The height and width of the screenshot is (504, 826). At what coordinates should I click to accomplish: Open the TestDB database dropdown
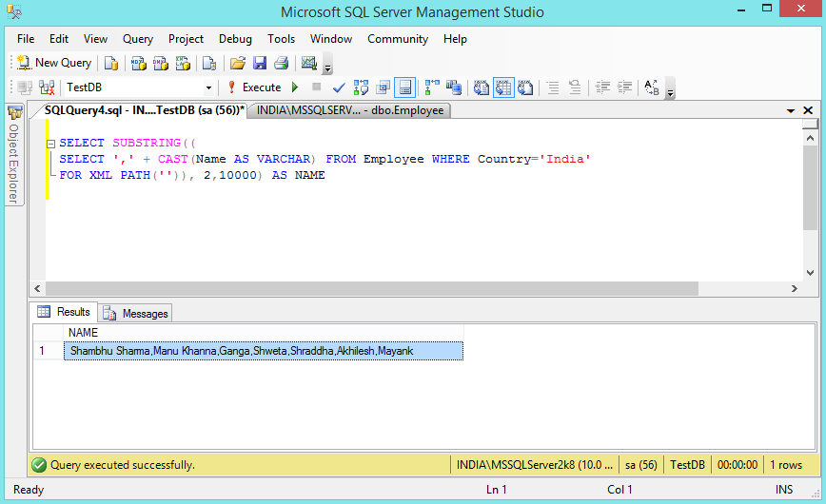[x=208, y=87]
